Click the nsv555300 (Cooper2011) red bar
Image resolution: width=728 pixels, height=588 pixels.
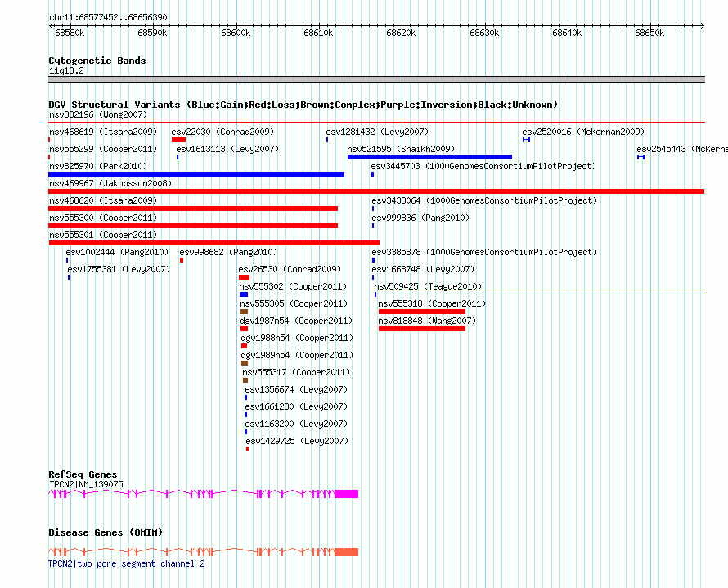[x=193, y=226]
